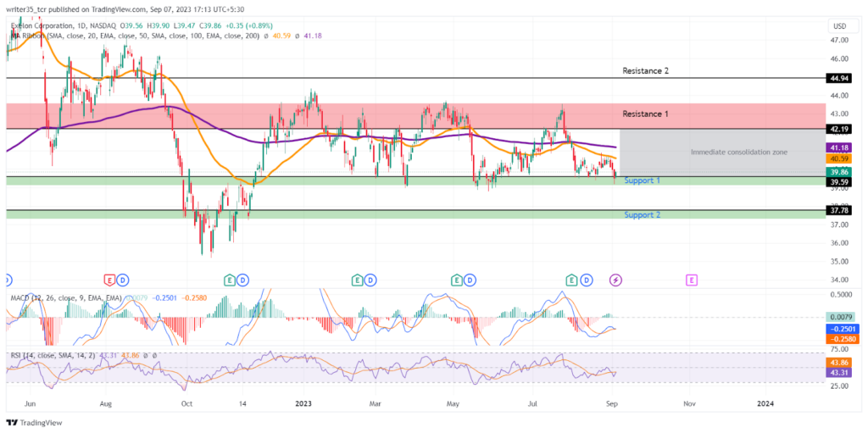The image size is (868, 433).
Task: Select the Resistance 1 text annotation
Action: 645,114
